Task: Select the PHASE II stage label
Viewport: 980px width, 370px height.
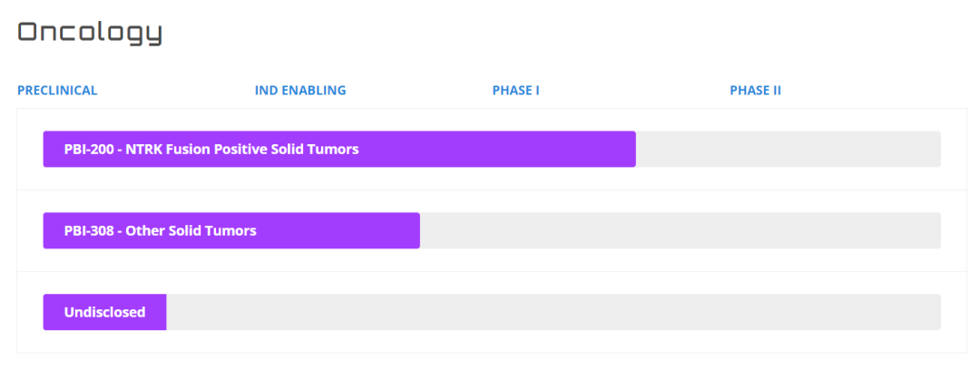Action: (756, 91)
